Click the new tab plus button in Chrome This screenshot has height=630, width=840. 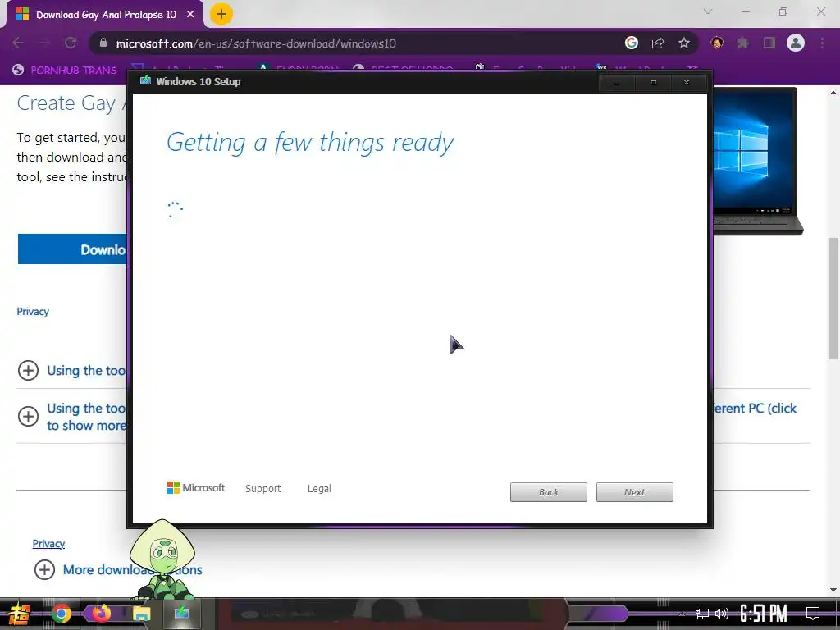221,14
